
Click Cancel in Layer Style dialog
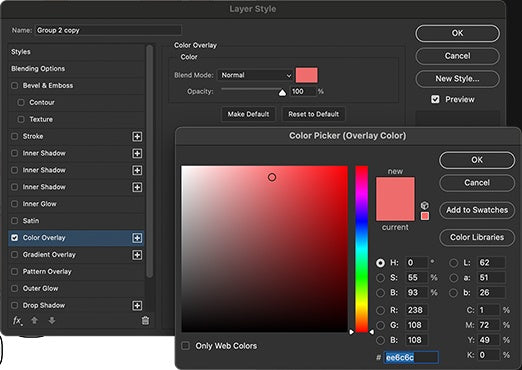tap(457, 56)
